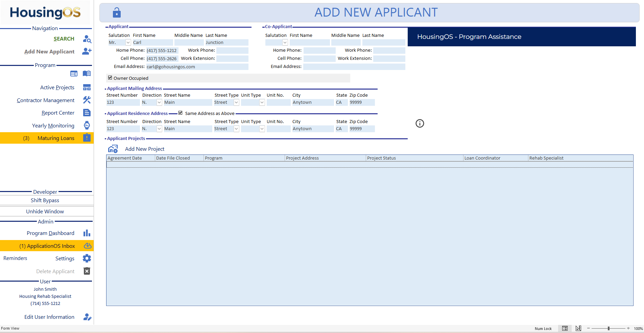Image resolution: width=644 pixels, height=333 pixels.
Task: Click the Add New Applicant person-plus icon
Action: pyautogui.click(x=87, y=51)
